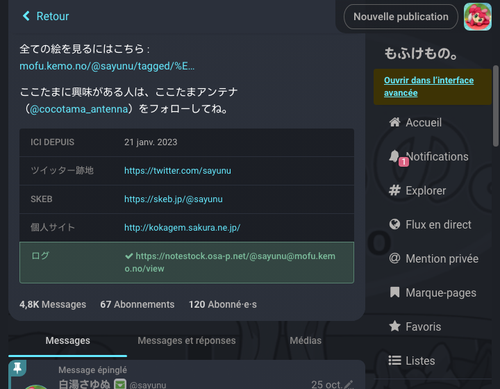Open the twitter.com/sayunu link
The width and height of the screenshot is (500, 389).
[178, 171]
